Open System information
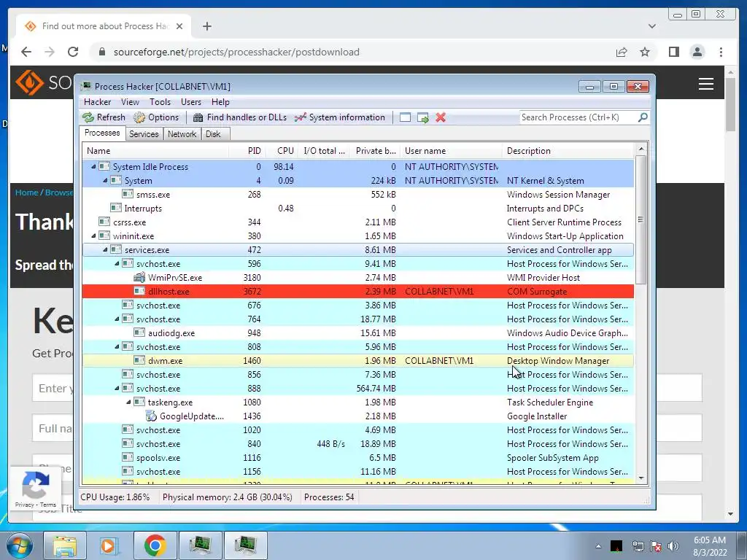The height and width of the screenshot is (560, 747). [340, 117]
